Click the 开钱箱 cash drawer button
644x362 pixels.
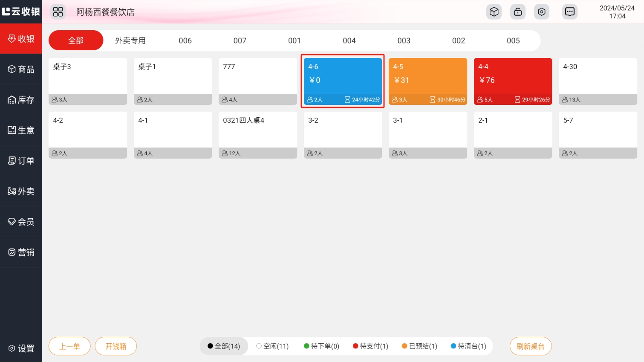pos(116,346)
